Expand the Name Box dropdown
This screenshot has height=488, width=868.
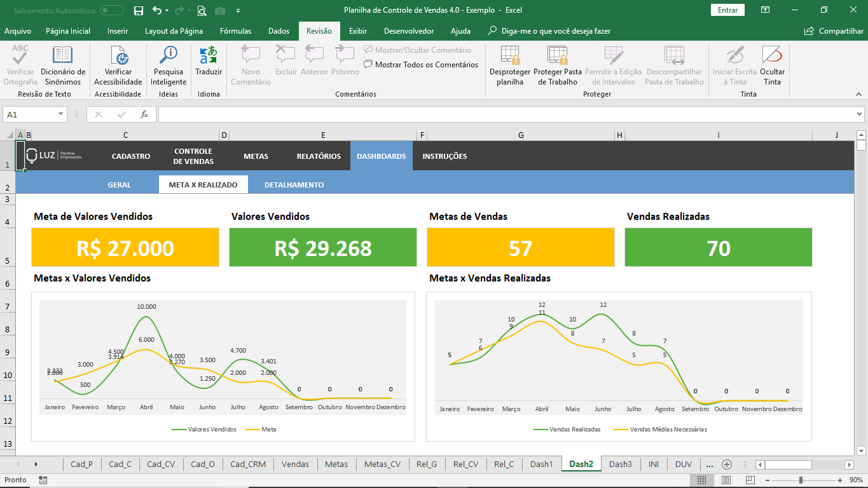pos(61,114)
